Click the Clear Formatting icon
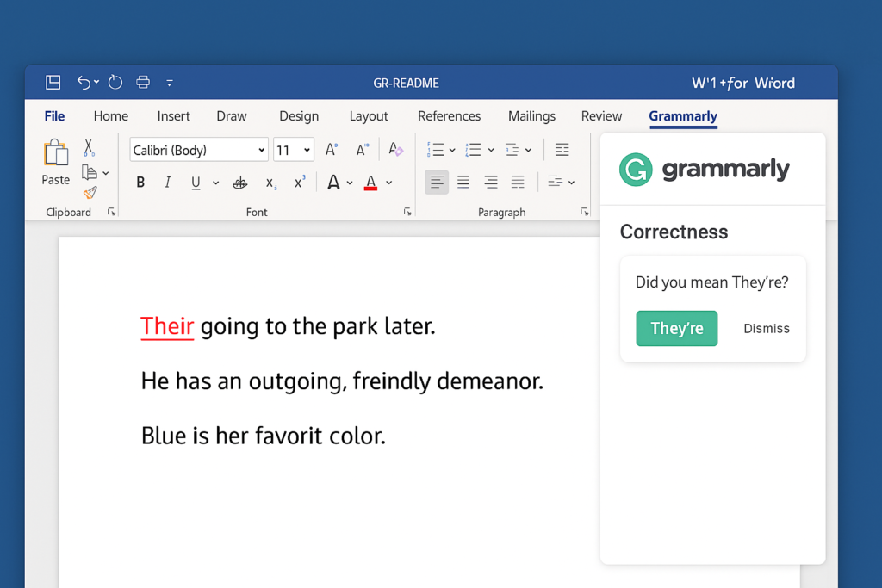 point(395,149)
